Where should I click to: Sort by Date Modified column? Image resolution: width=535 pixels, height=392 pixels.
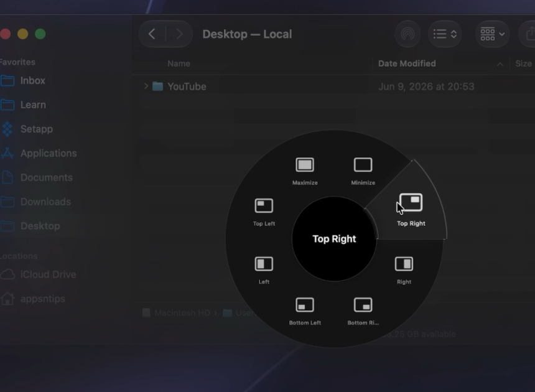(407, 64)
